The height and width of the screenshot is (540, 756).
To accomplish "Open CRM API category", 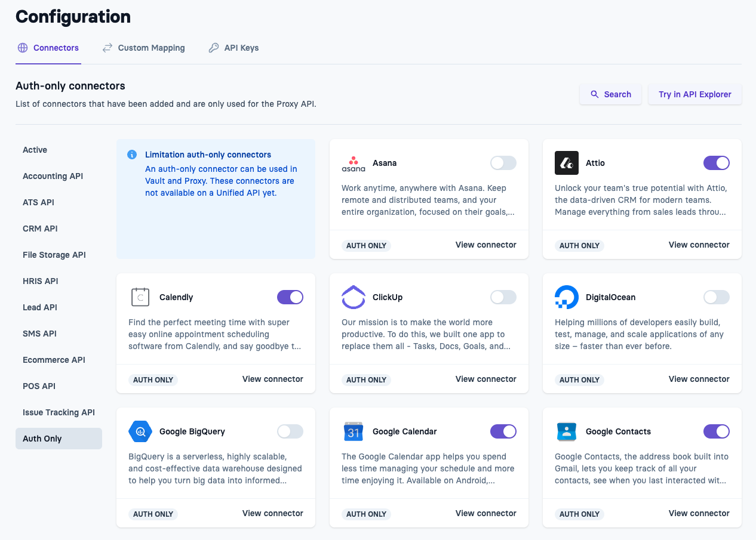I will pyautogui.click(x=59, y=229).
